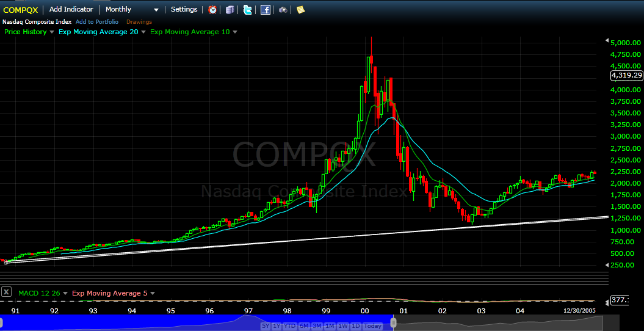
Task: Open the Settings menu
Action: tap(184, 9)
